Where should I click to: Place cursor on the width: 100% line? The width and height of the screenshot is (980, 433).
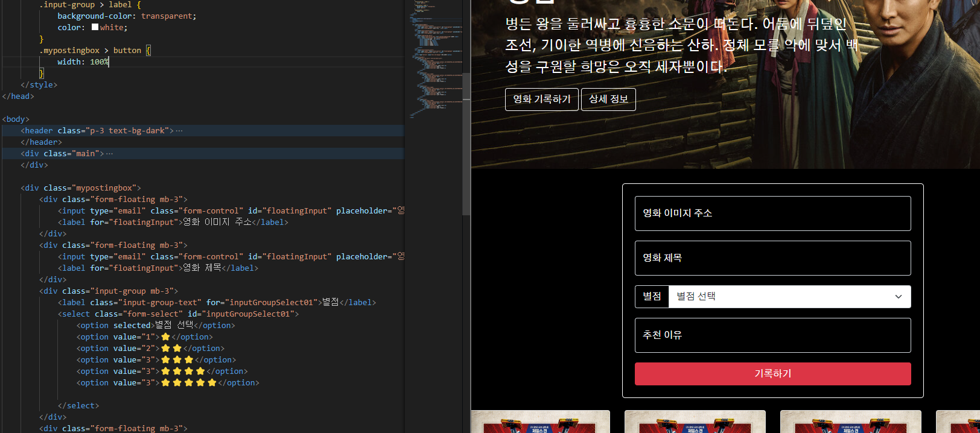83,62
